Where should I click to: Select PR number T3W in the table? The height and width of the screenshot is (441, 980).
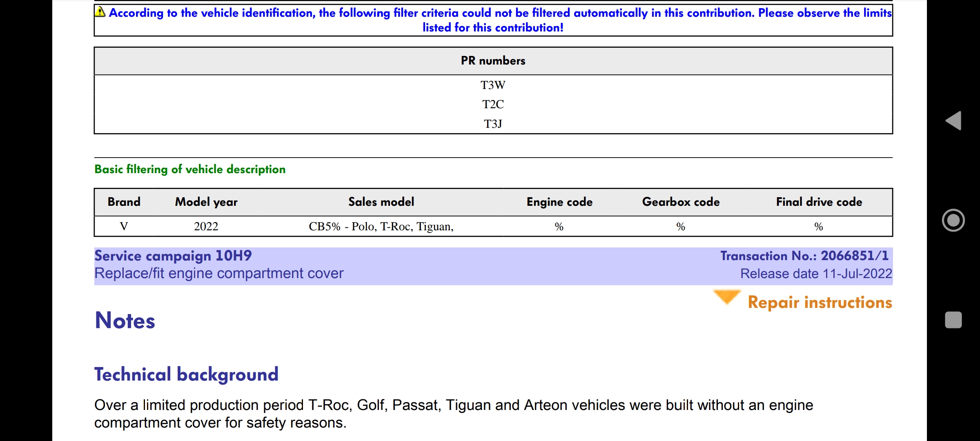[492, 85]
